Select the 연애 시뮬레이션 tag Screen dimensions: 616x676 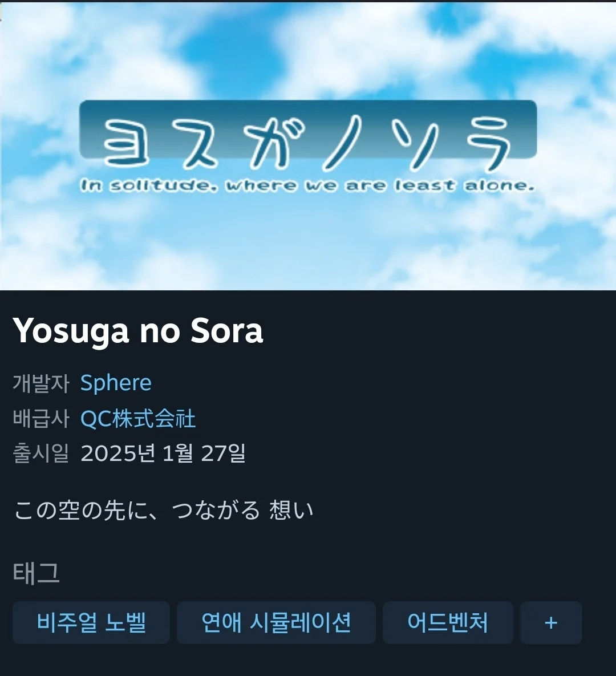click(x=276, y=622)
